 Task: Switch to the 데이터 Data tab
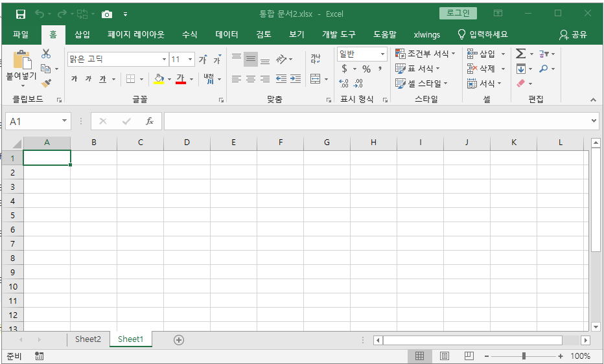point(227,34)
